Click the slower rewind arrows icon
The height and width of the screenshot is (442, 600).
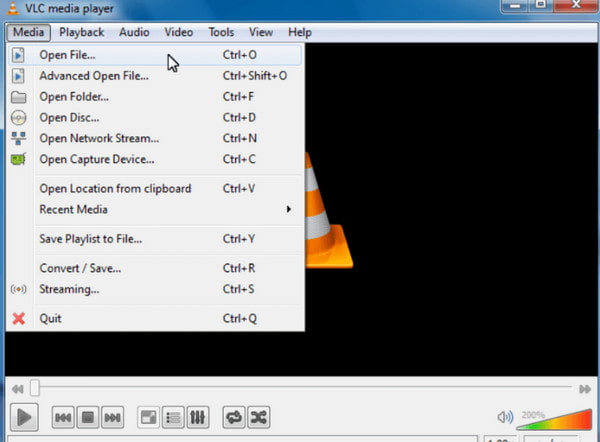pyautogui.click(x=18, y=389)
